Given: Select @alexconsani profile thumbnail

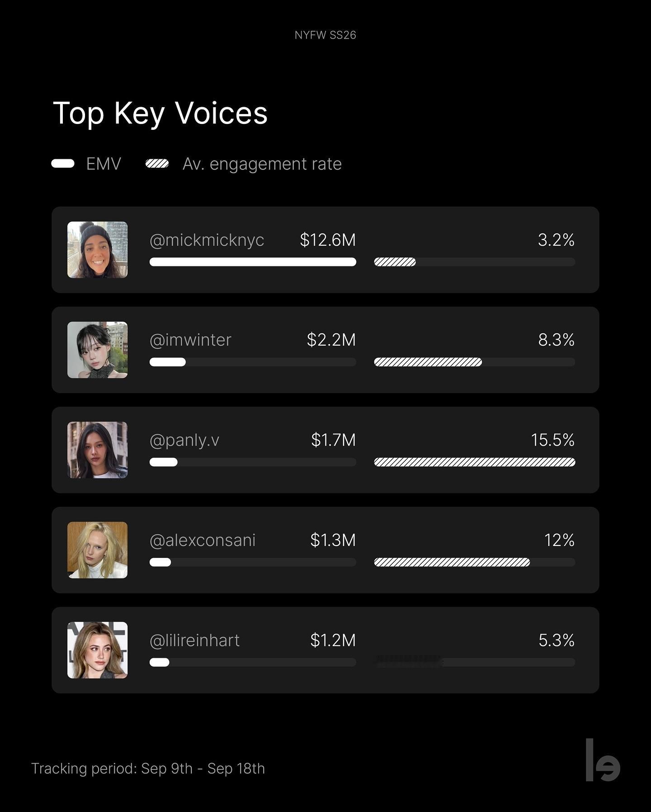Looking at the screenshot, I should coord(97,550).
